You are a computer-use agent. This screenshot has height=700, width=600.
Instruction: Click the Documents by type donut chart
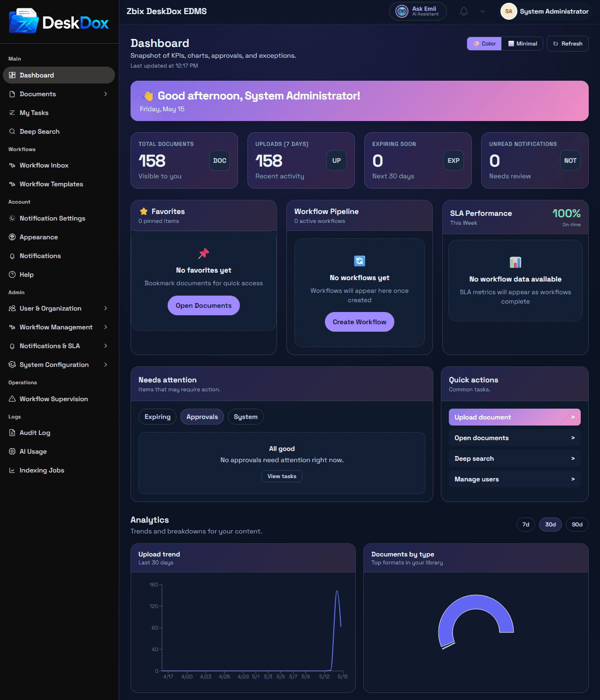pyautogui.click(x=476, y=622)
